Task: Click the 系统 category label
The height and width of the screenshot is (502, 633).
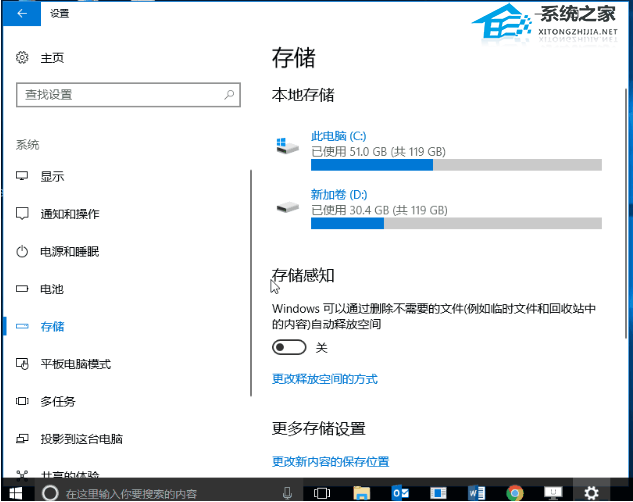Action: click(x=27, y=144)
